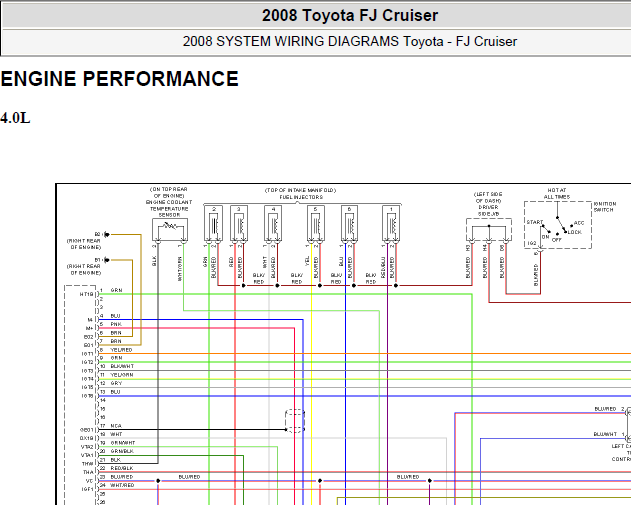Click the "H3" terminal label under J/B

[x=468, y=248]
